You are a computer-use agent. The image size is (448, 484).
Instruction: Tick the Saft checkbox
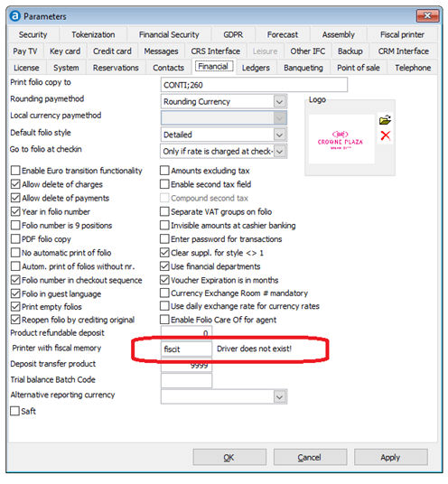14,411
